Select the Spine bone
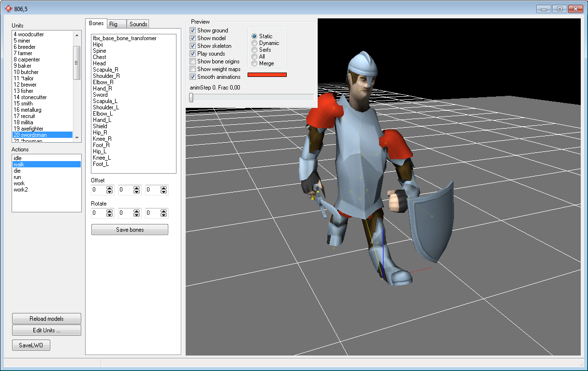 [133, 51]
